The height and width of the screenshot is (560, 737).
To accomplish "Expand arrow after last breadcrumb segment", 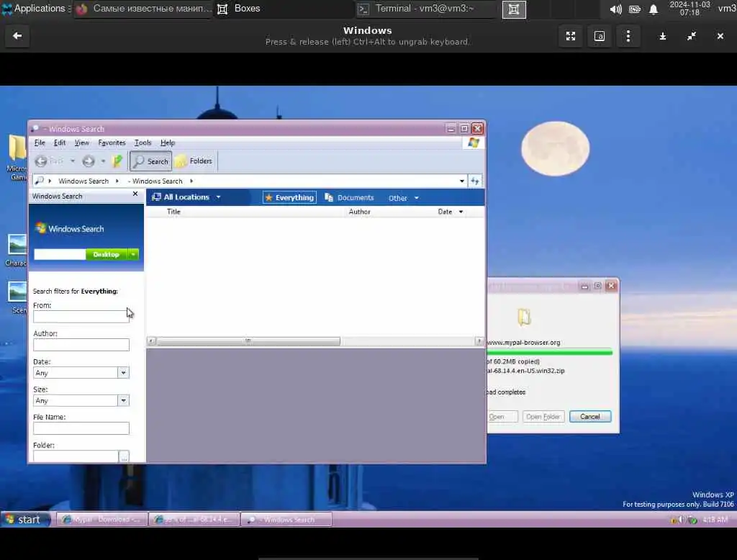I will (x=191, y=181).
